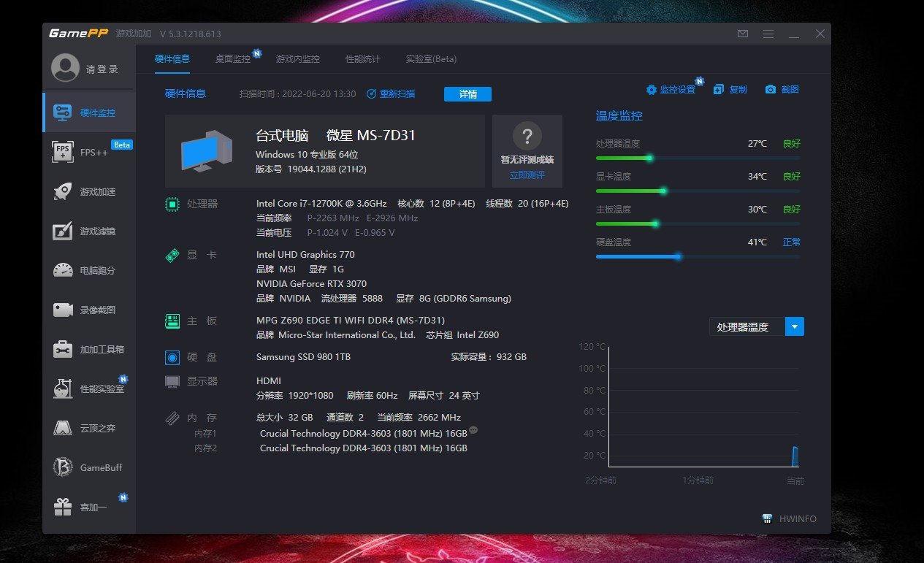Switch to the 性能统计 tab

363,59
